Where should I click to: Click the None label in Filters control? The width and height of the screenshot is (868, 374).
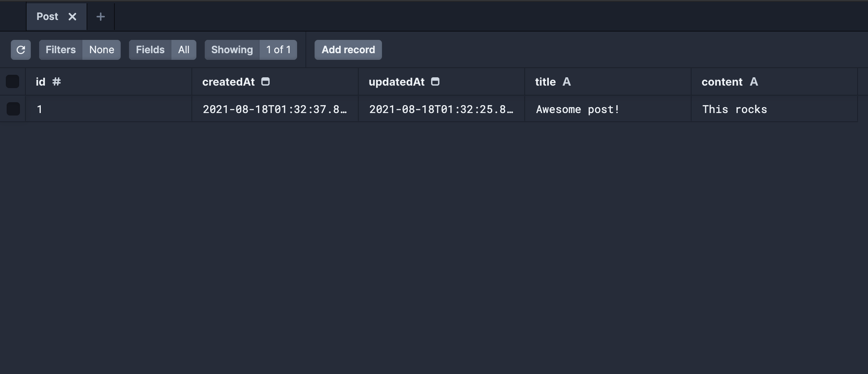101,50
